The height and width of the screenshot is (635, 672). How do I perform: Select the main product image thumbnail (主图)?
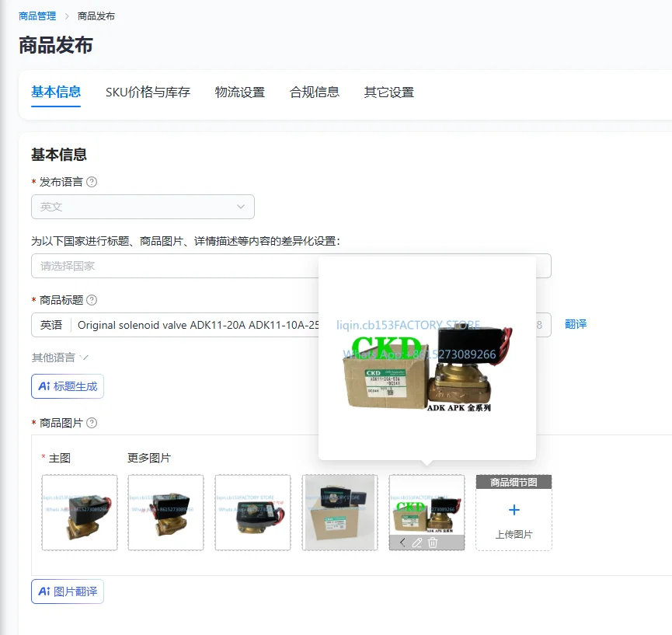click(x=80, y=512)
